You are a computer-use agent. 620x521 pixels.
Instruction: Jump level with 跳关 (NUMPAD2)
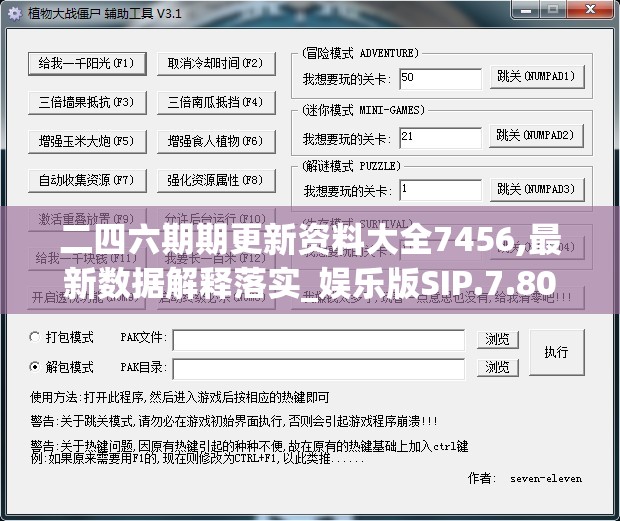pos(537,136)
